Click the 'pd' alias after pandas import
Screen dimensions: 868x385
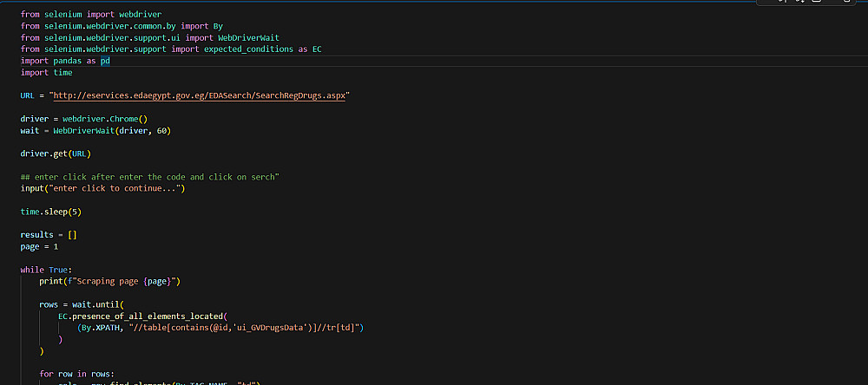click(x=105, y=61)
